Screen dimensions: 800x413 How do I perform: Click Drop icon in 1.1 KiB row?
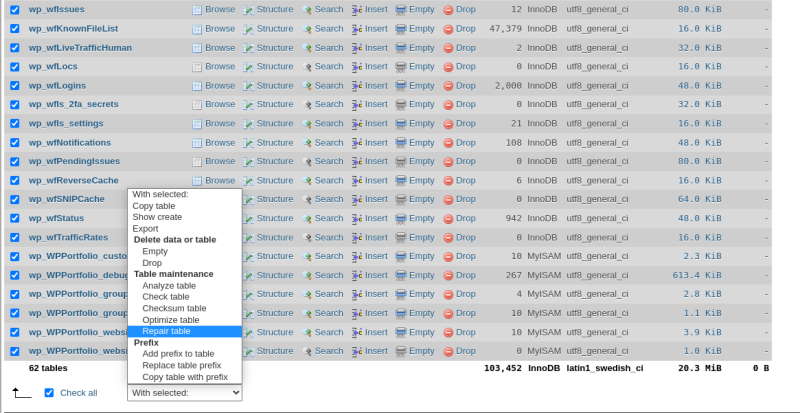[x=448, y=313]
